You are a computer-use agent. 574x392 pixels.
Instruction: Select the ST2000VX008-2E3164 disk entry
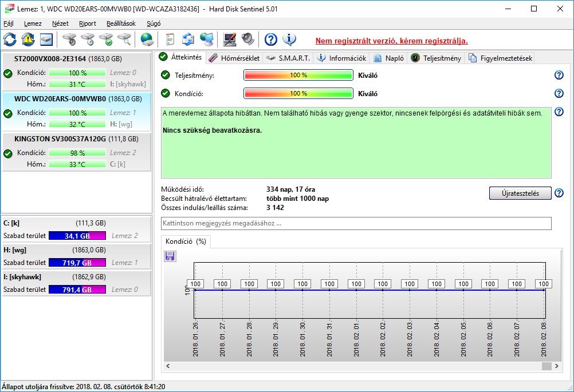pyautogui.click(x=76, y=71)
